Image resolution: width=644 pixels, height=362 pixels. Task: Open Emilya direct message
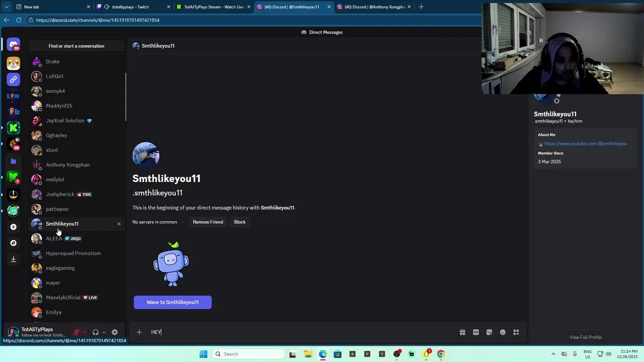point(76,312)
